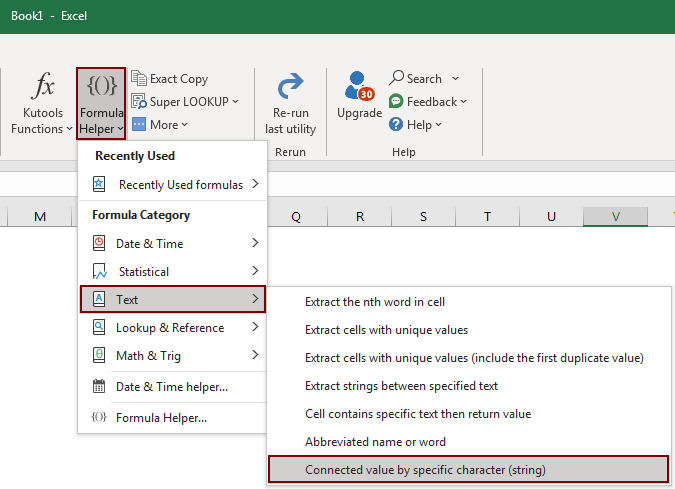Screen dimensions: 675x489
Task: Click the Super LOOKUP icon
Action: (139, 102)
